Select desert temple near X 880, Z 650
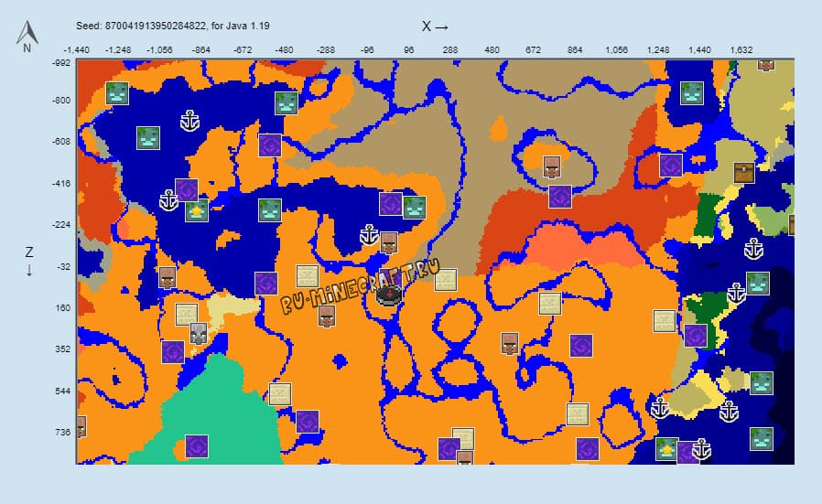 578,413
